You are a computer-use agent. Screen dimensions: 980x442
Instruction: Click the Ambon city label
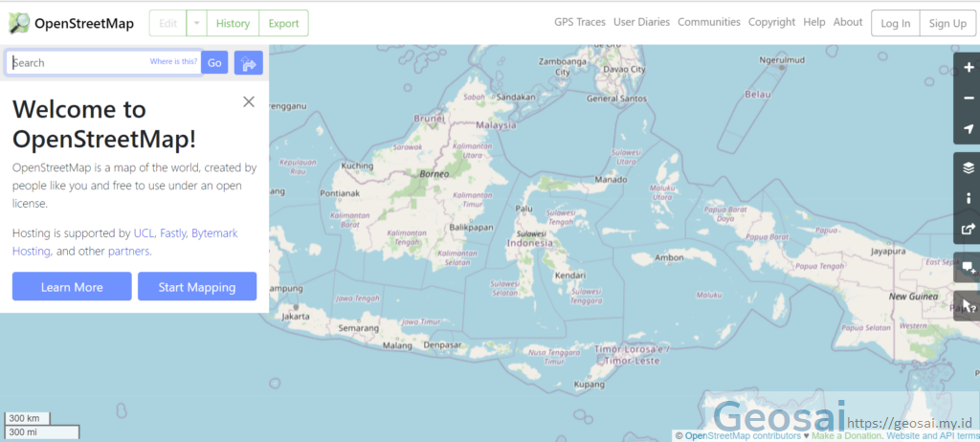[669, 257]
